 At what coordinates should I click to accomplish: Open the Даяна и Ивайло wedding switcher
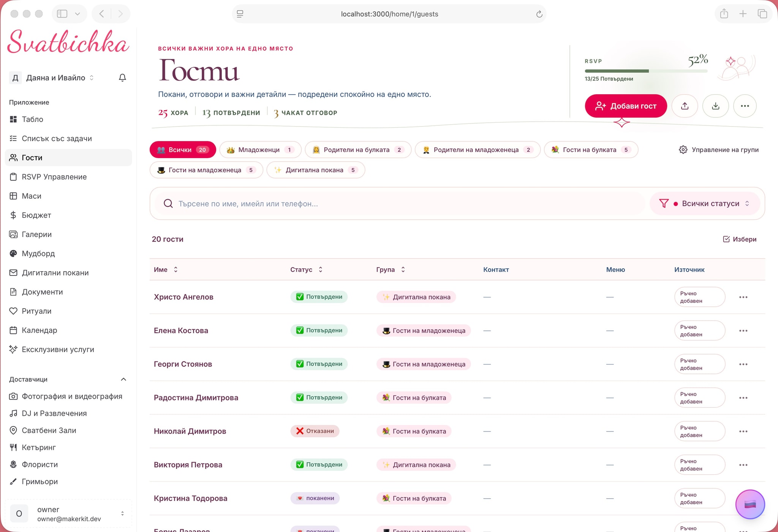coord(52,78)
